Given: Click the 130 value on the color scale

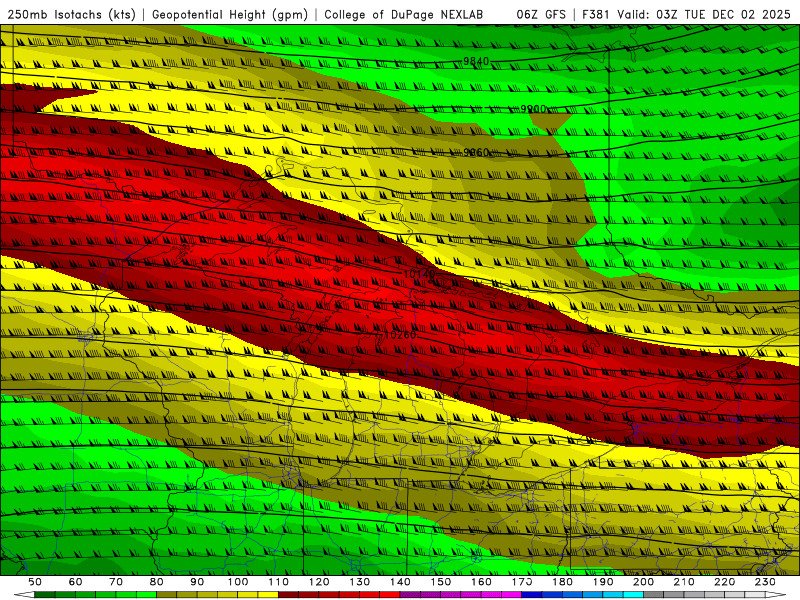Looking at the screenshot, I should pos(360,582).
